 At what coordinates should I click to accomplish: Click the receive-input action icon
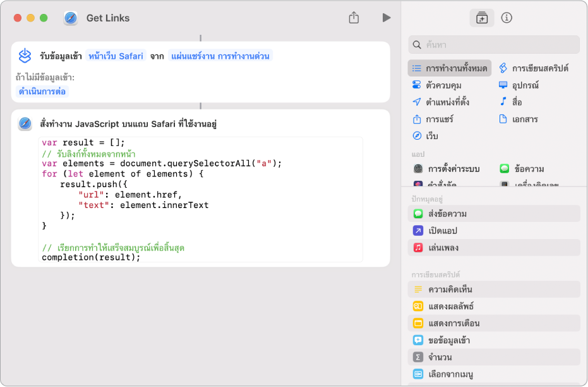tap(25, 56)
